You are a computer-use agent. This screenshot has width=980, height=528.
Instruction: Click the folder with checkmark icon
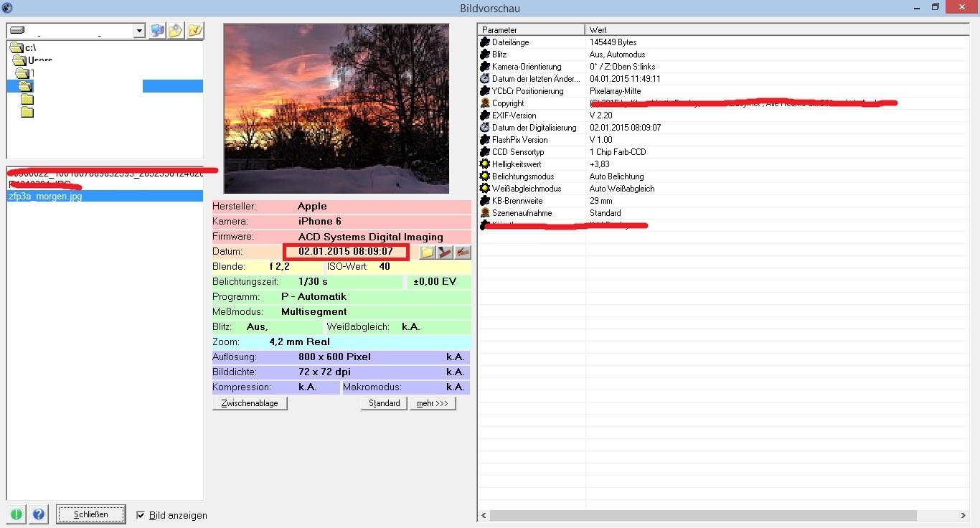pyautogui.click(x=195, y=31)
